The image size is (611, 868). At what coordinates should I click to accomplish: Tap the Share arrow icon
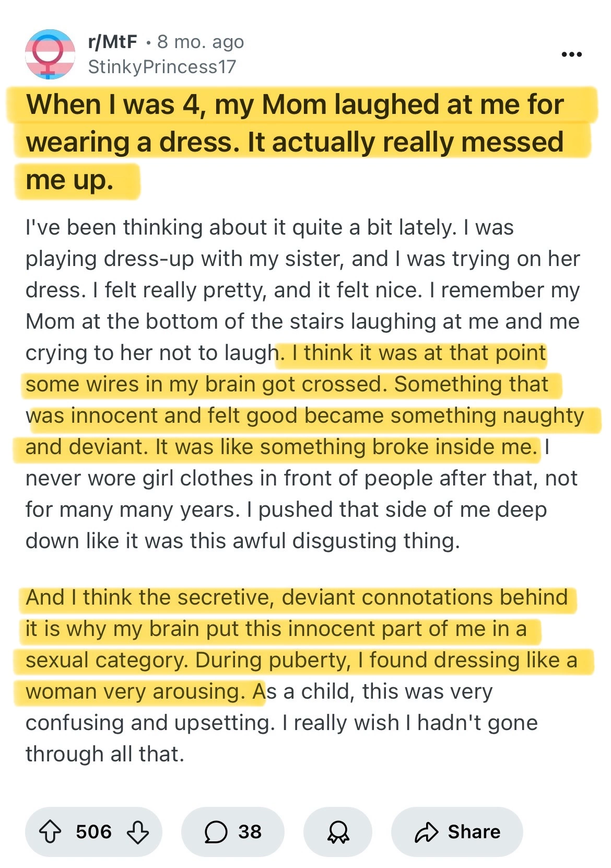tap(426, 831)
